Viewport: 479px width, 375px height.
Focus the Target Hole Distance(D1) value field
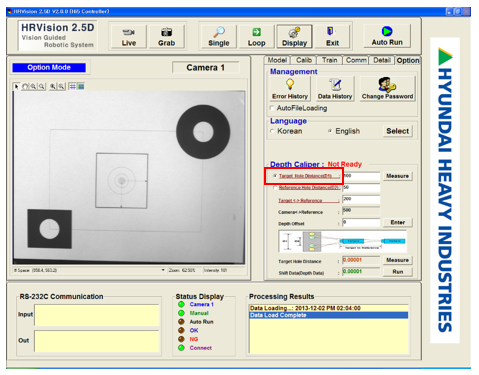coord(361,176)
